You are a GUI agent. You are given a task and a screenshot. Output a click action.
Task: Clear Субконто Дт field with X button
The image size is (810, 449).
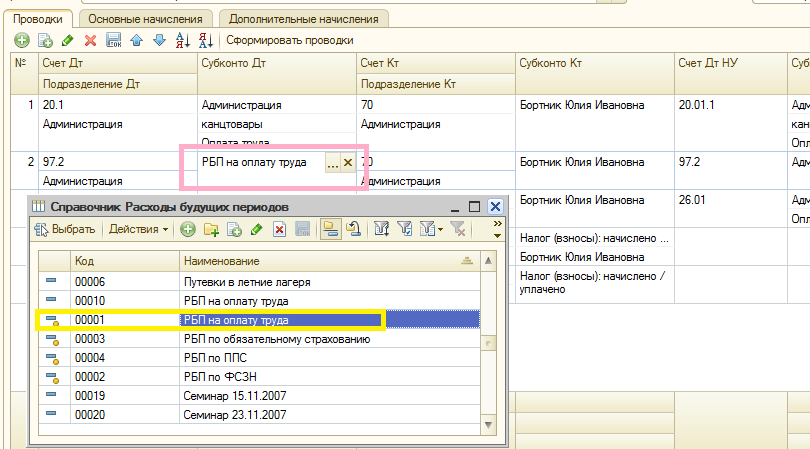click(x=348, y=162)
